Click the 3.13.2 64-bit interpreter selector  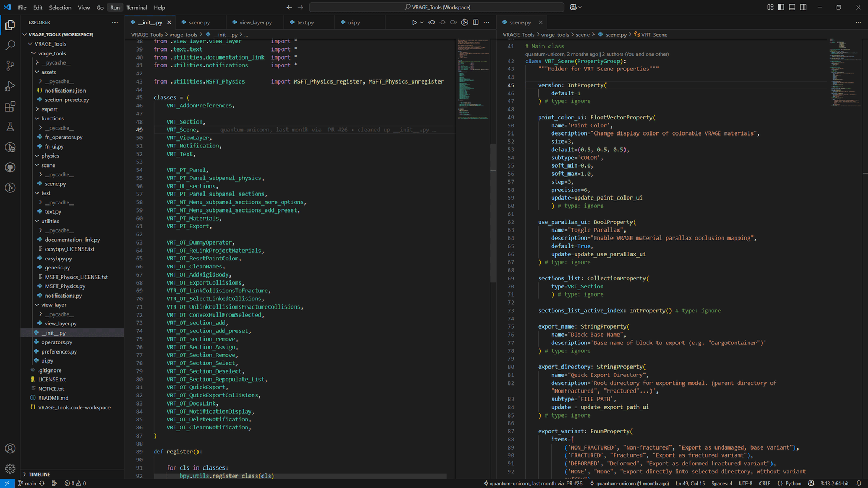tap(835, 484)
